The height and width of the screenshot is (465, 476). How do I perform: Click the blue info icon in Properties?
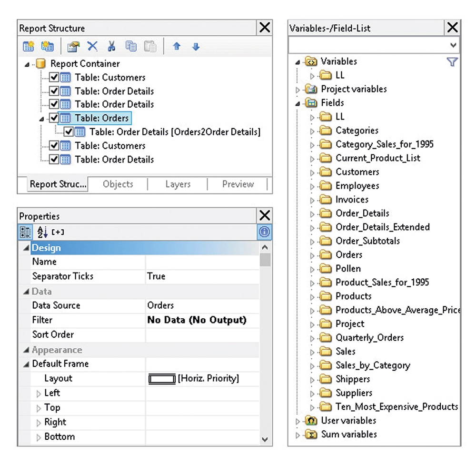pos(265,232)
